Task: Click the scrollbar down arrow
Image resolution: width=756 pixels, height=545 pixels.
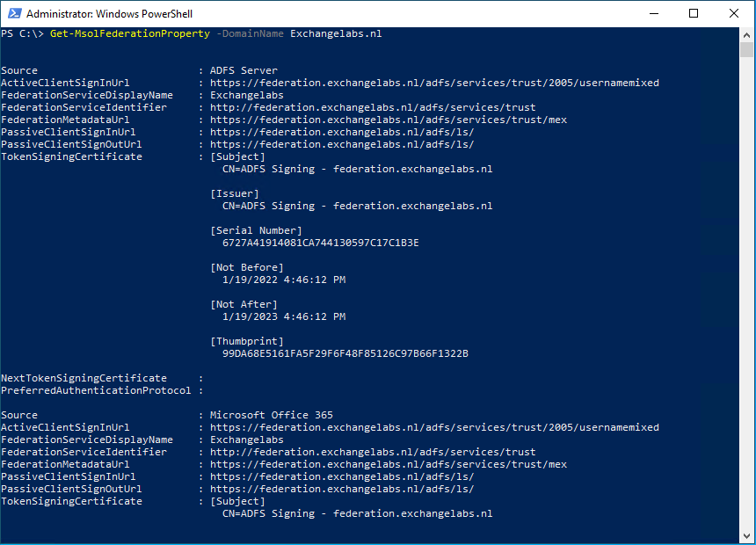Action: [746, 537]
